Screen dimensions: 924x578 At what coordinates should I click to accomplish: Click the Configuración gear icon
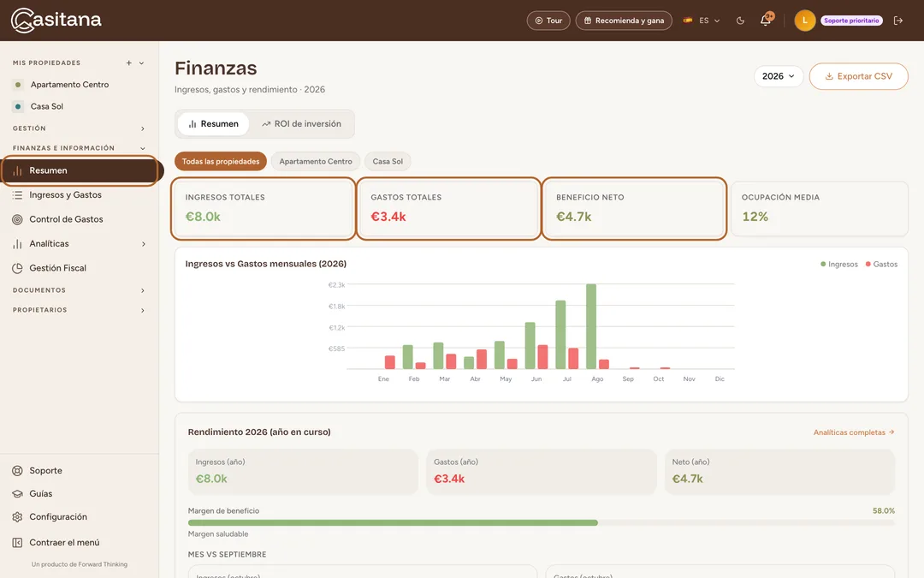(x=18, y=517)
